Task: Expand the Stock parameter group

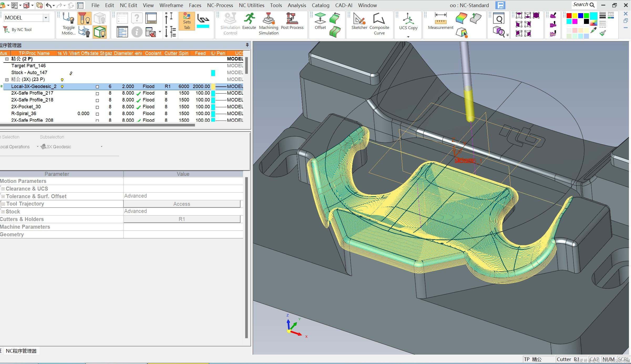Action: (3, 212)
